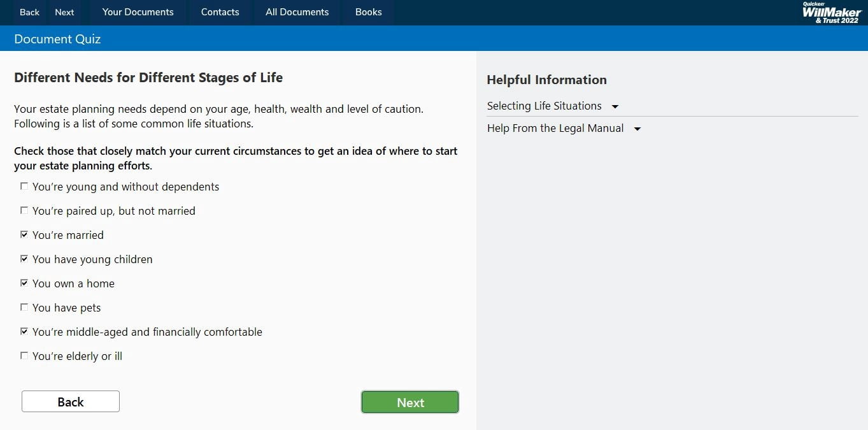Screen dimensions: 868x430
Task: Expand the Selecting Life Situations arrow
Action: click(x=615, y=107)
